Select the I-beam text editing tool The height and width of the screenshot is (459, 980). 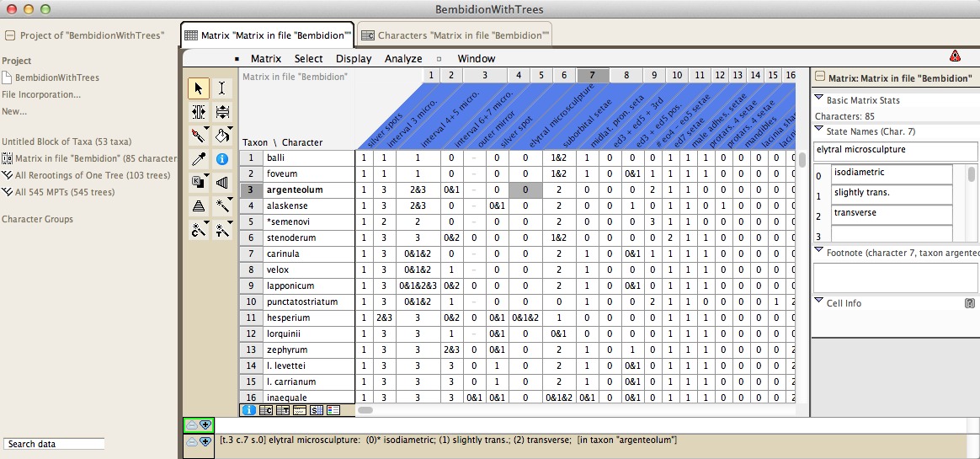point(222,88)
